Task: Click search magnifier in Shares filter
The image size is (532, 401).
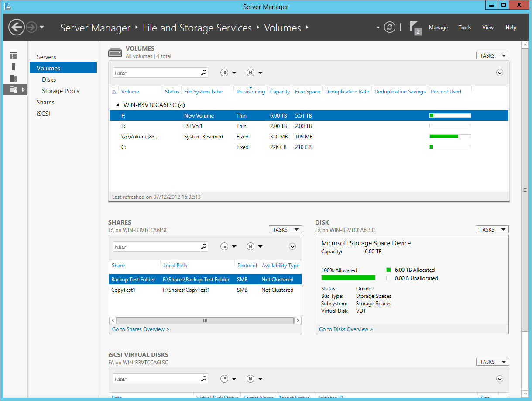Action: point(203,247)
